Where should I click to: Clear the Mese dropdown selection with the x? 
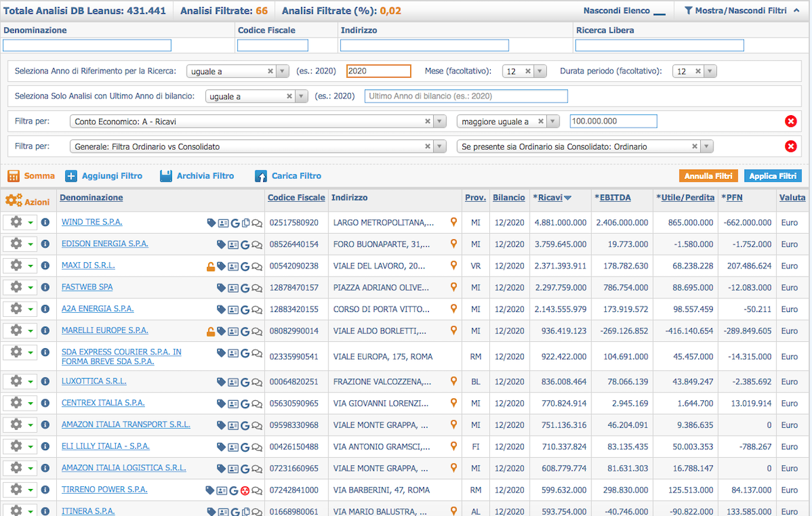(527, 71)
